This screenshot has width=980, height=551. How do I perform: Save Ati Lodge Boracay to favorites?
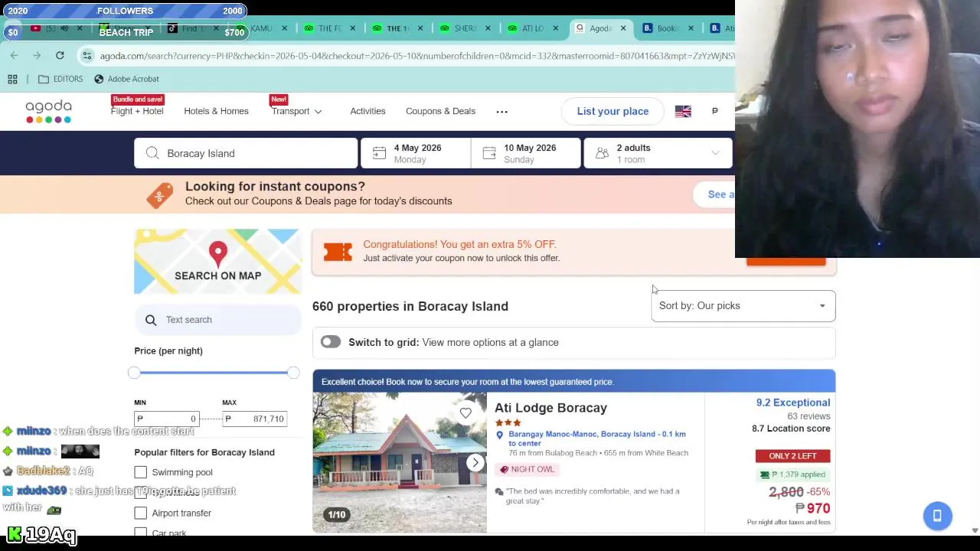(x=465, y=413)
